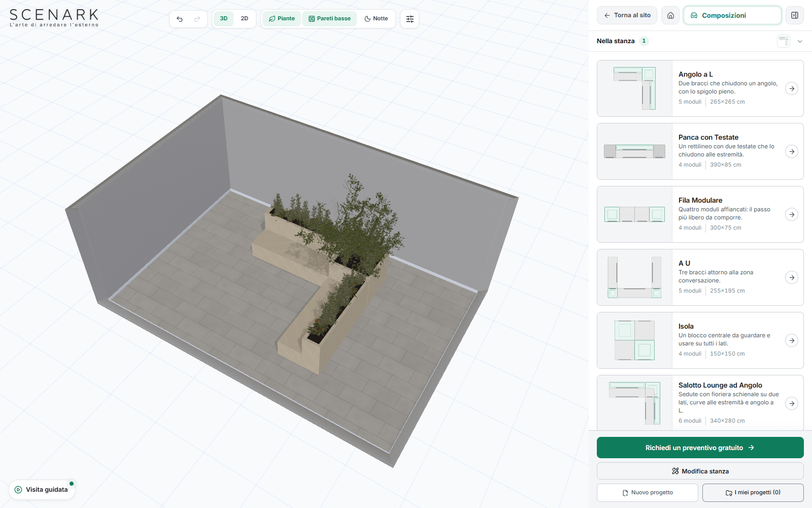The width and height of the screenshot is (812, 508).
Task: Click Torna al sito button
Action: coord(627,15)
